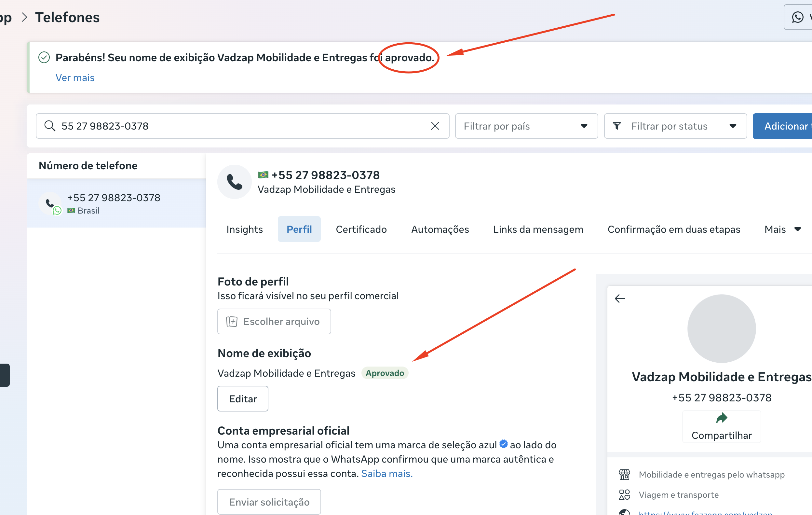
Task: Click the back arrow in profile preview
Action: pyautogui.click(x=620, y=298)
